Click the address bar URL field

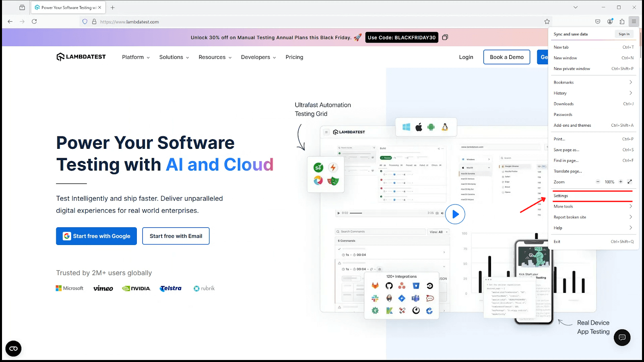316,22
